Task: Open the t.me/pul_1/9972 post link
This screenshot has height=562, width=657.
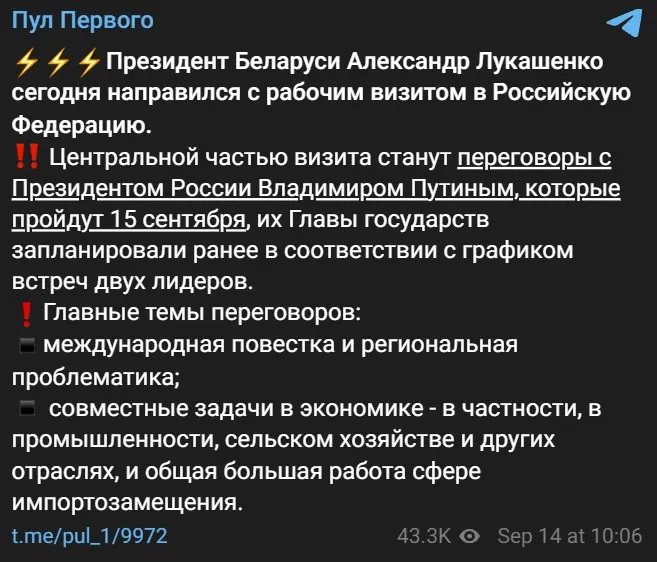Action: [x=89, y=536]
